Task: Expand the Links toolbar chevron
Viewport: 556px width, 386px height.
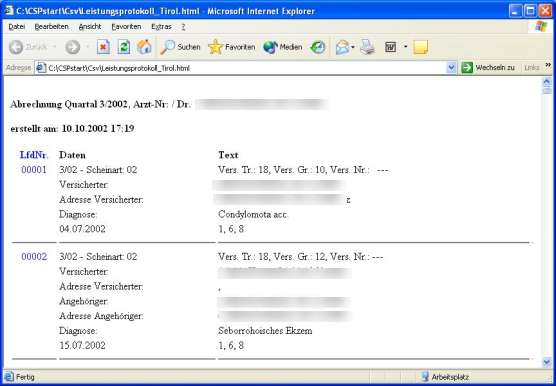Action: click(x=548, y=65)
